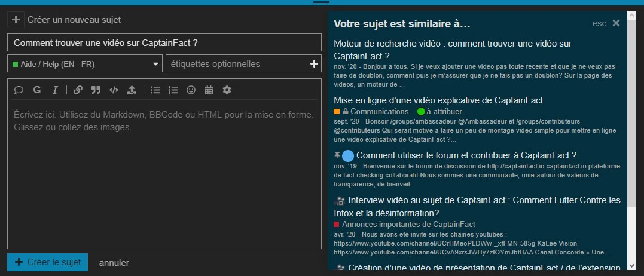Click the camera emoji before Interview vidéo
This screenshot has height=276, width=644.
point(340,201)
